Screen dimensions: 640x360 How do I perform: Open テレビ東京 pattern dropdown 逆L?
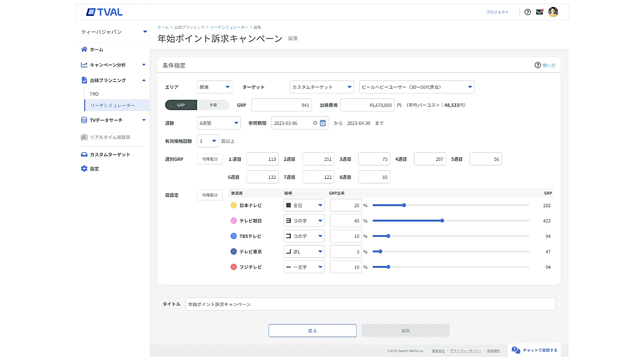point(304,251)
